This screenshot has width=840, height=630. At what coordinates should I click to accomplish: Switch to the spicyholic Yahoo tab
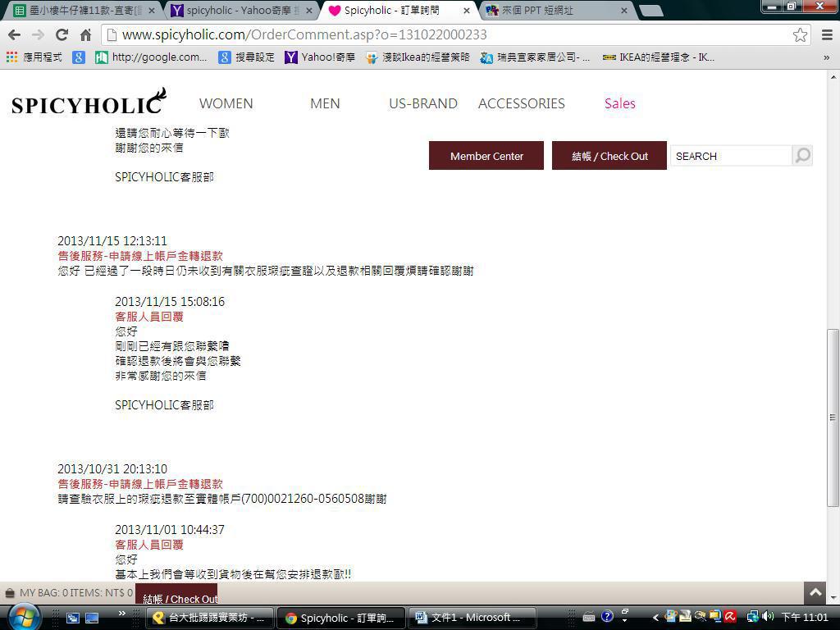coord(240,10)
